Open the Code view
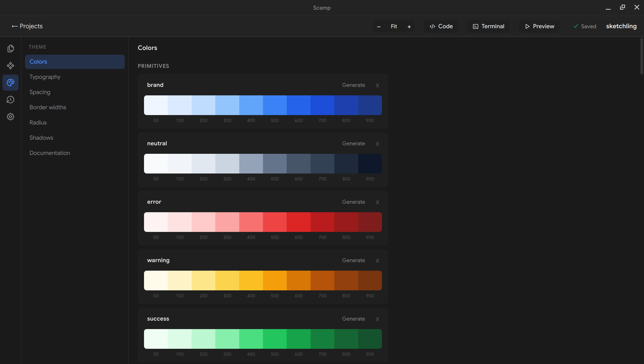644x364 pixels. point(441,26)
